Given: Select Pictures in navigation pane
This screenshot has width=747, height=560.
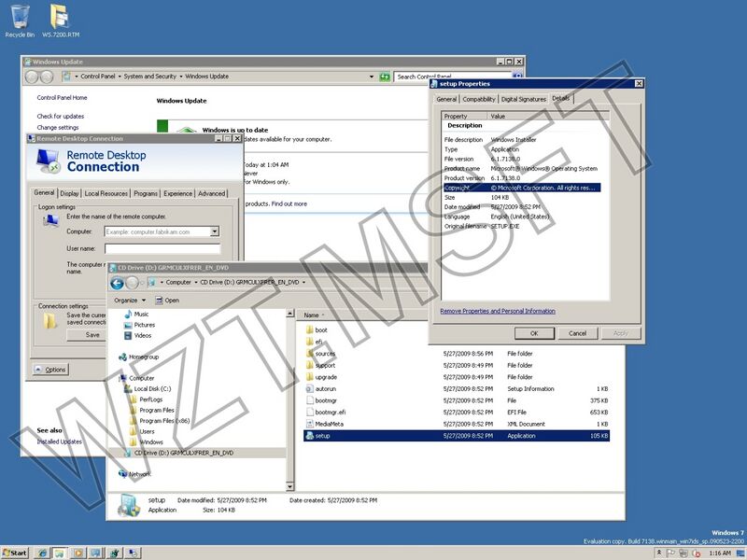Looking at the screenshot, I should tap(139, 325).
